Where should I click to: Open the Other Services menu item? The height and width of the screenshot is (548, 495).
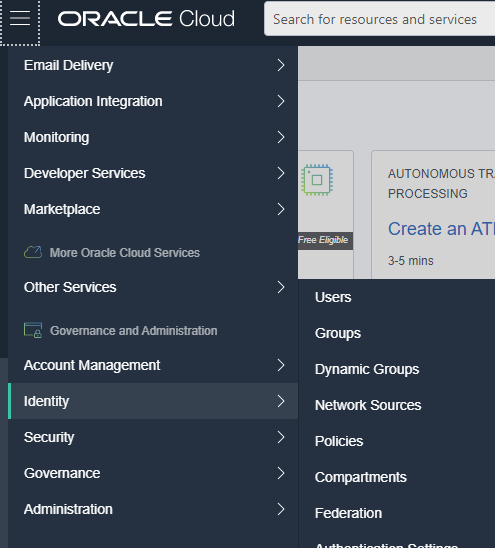point(153,287)
